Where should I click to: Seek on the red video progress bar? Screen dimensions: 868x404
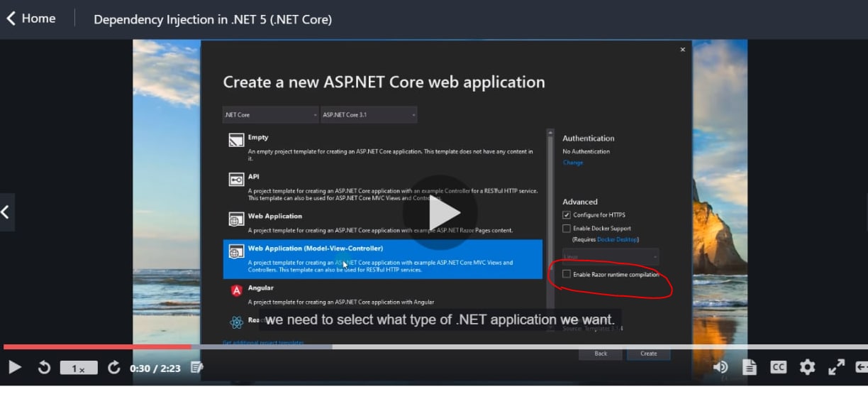[x=97, y=346]
